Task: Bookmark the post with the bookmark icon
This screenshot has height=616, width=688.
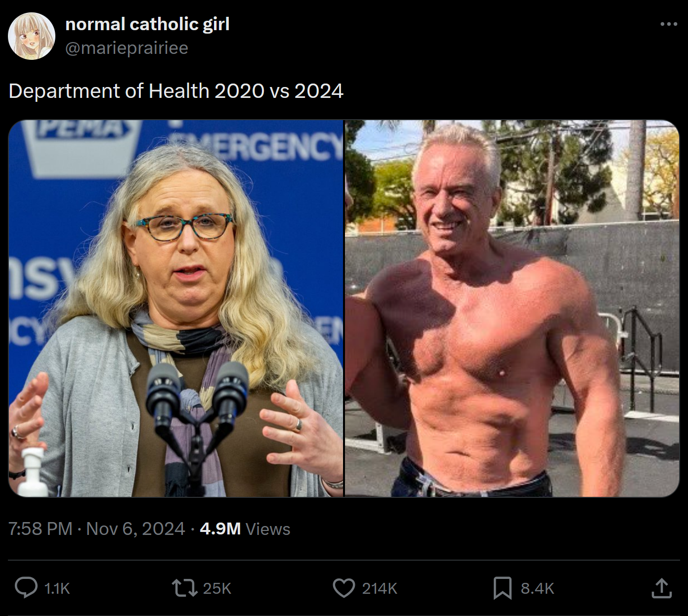Action: pyautogui.click(x=502, y=588)
